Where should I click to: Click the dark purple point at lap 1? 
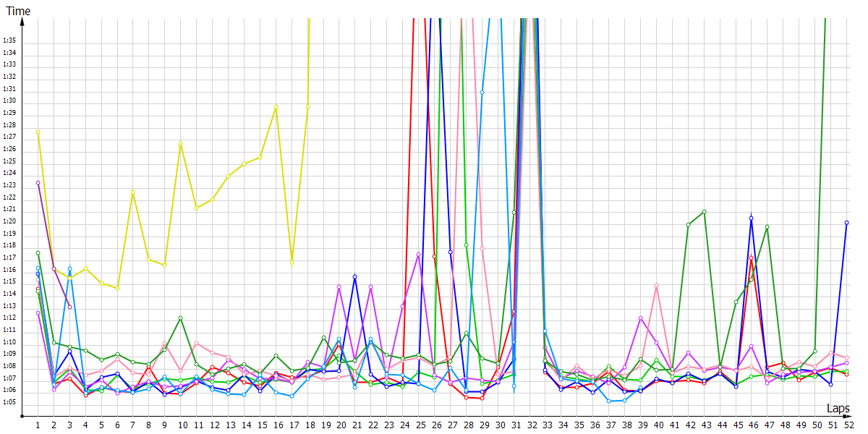[38, 183]
